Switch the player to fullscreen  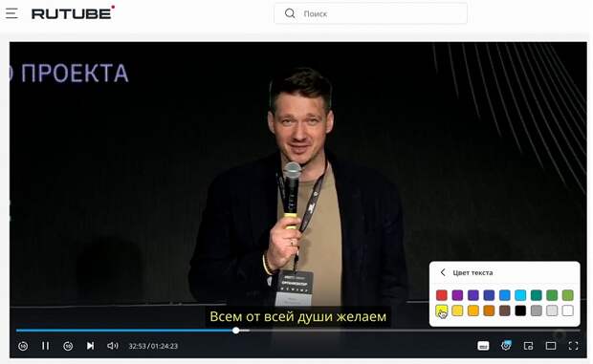(573, 346)
